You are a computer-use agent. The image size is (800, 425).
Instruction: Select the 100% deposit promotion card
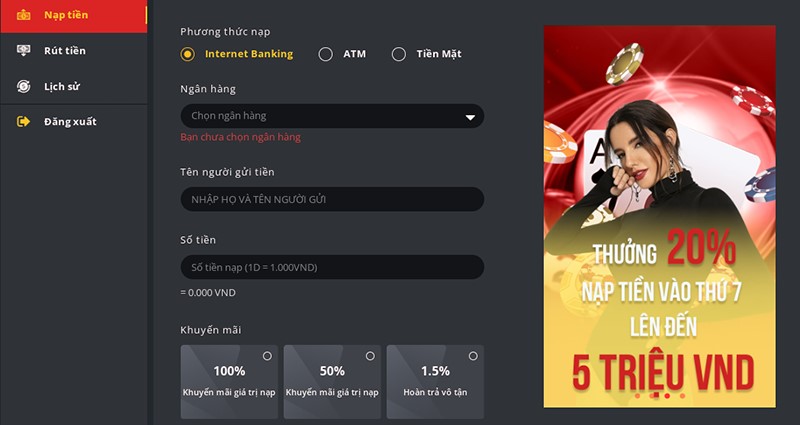tap(229, 382)
